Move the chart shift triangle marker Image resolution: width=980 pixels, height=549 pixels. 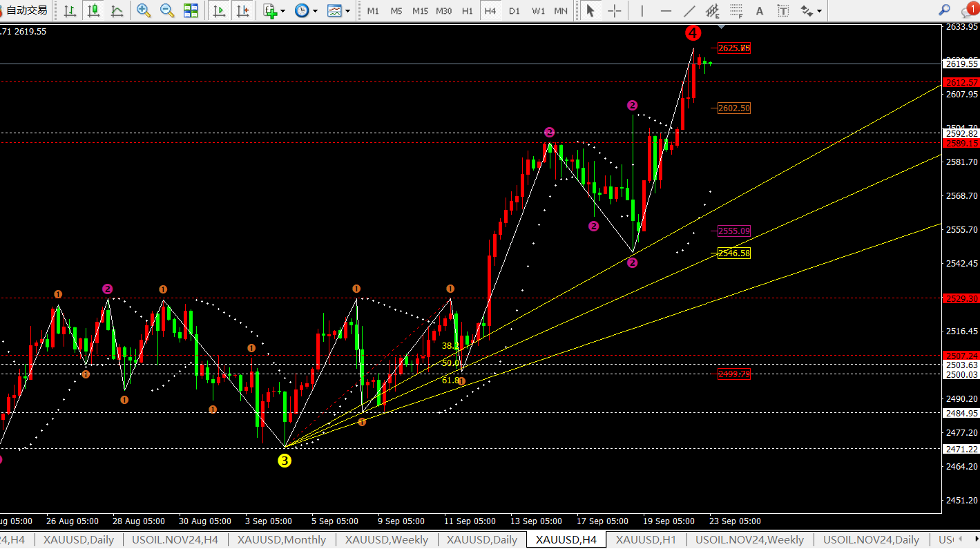722,27
